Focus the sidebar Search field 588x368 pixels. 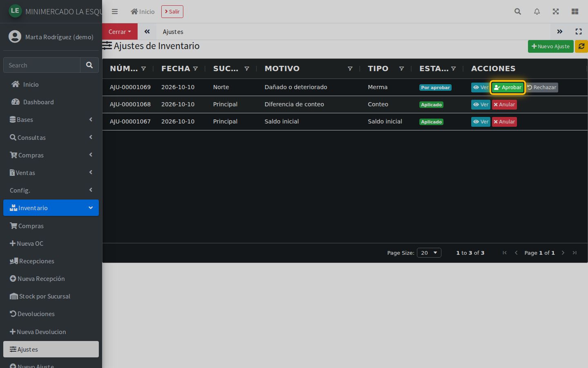click(42, 65)
